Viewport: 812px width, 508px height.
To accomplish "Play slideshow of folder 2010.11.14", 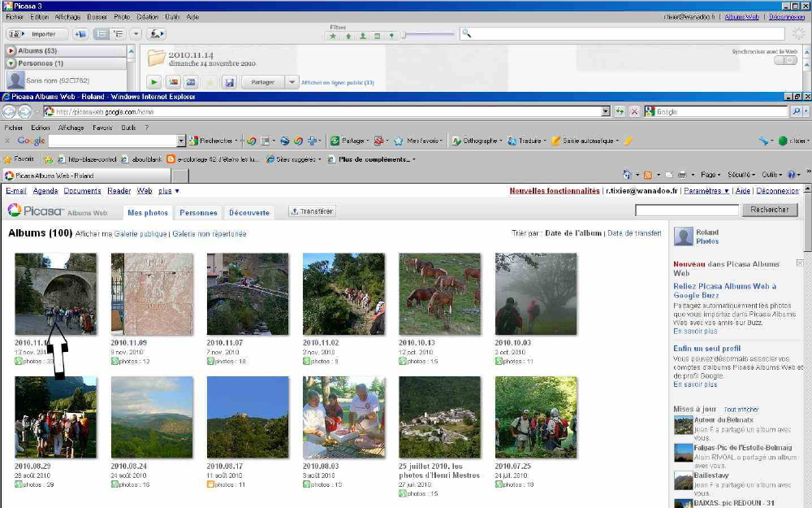I will point(153,82).
